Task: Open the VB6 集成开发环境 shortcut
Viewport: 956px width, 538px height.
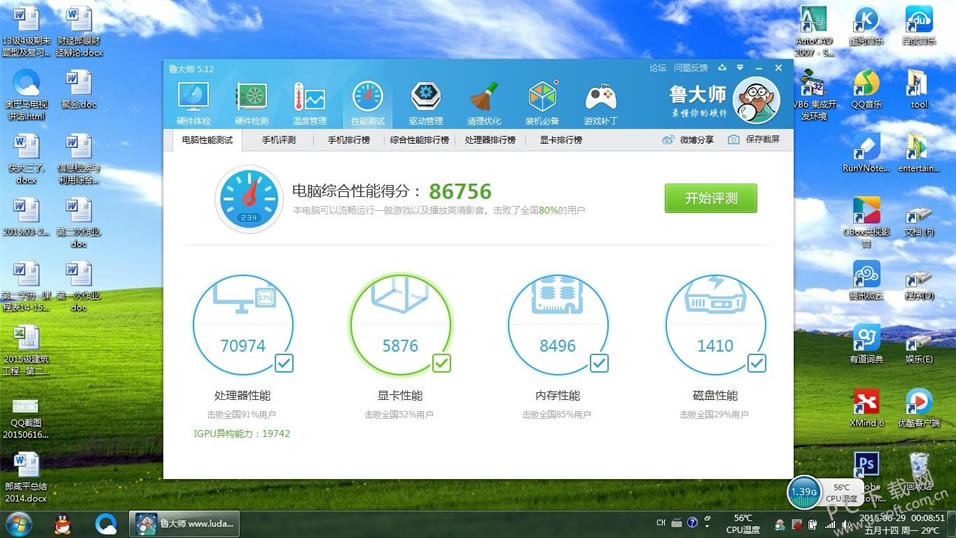Action: point(814,96)
